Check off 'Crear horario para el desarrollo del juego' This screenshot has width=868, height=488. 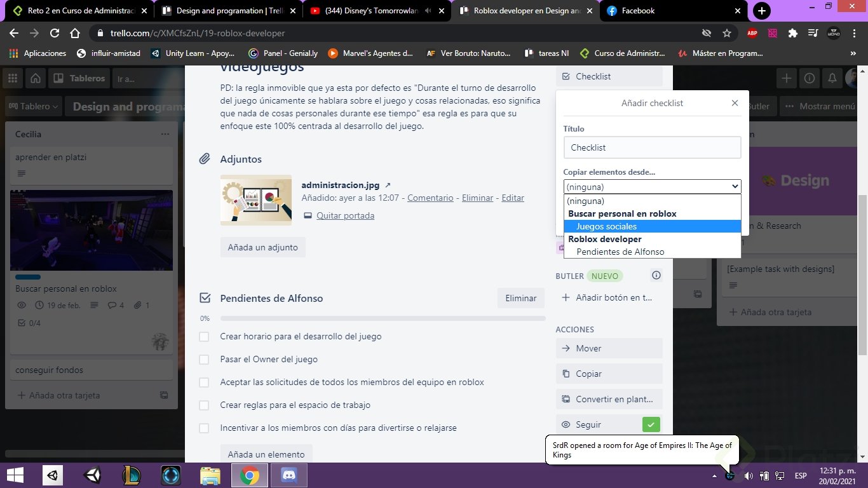(204, 336)
